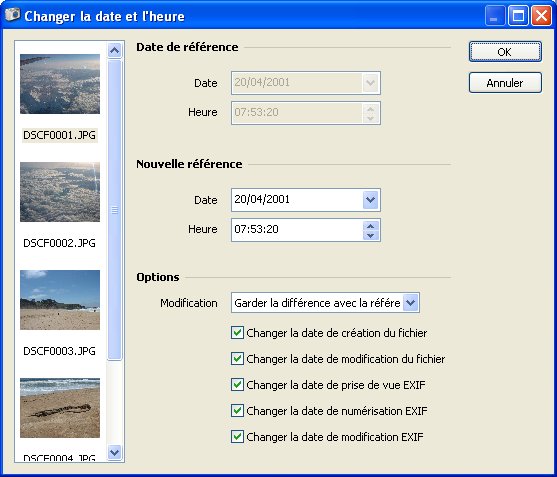Expand the Modification dropdown list

[x=411, y=303]
